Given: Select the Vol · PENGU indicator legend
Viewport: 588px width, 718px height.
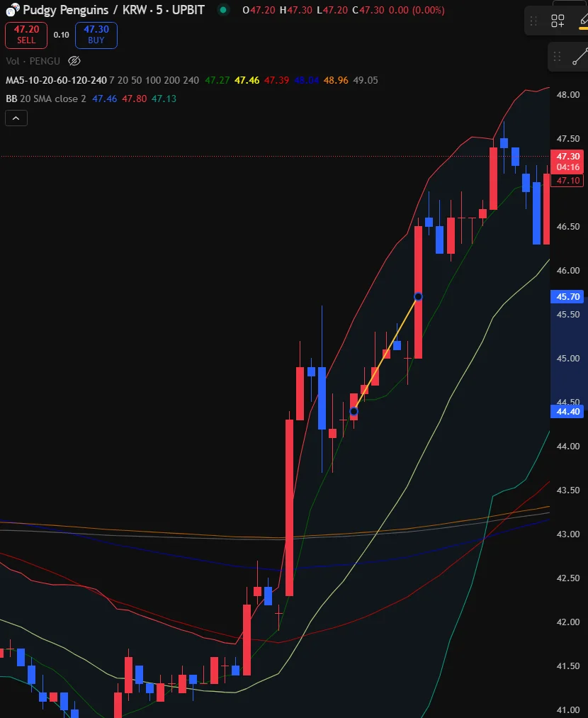Looking at the screenshot, I should [33, 61].
